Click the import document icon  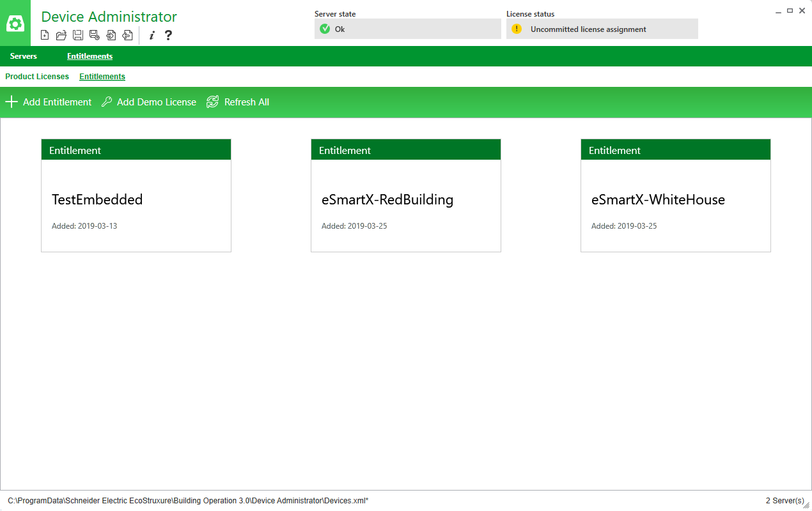[111, 35]
